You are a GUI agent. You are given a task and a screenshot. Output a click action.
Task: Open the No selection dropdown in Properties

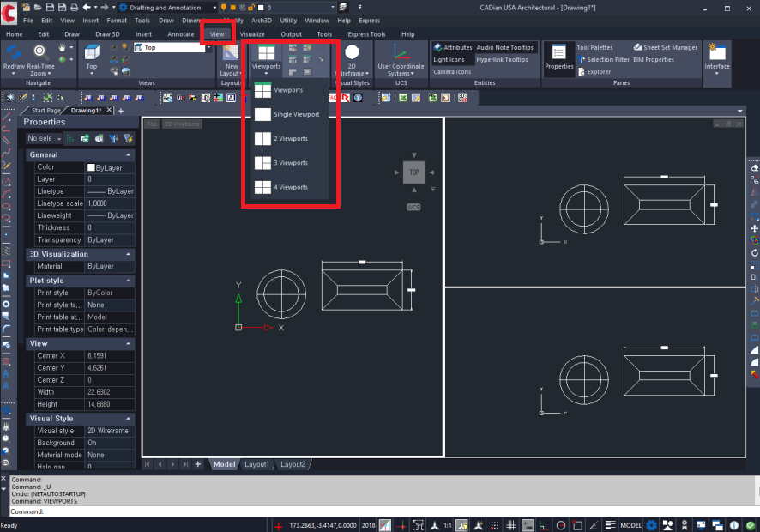click(44, 138)
